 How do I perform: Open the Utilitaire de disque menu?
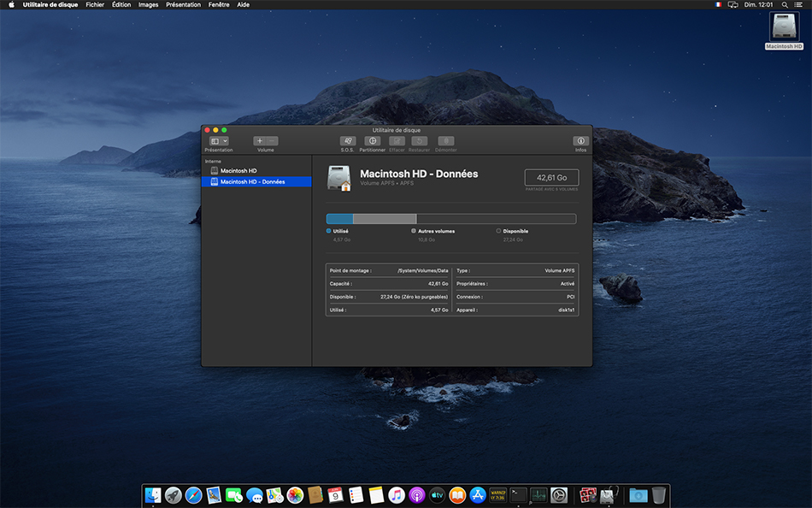click(50, 4)
